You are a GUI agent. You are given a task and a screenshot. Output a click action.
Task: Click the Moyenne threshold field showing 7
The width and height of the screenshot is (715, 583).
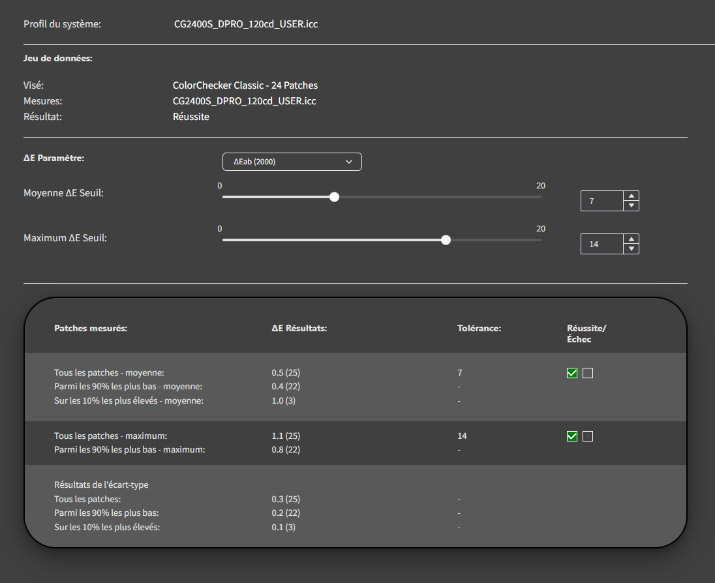click(x=601, y=201)
